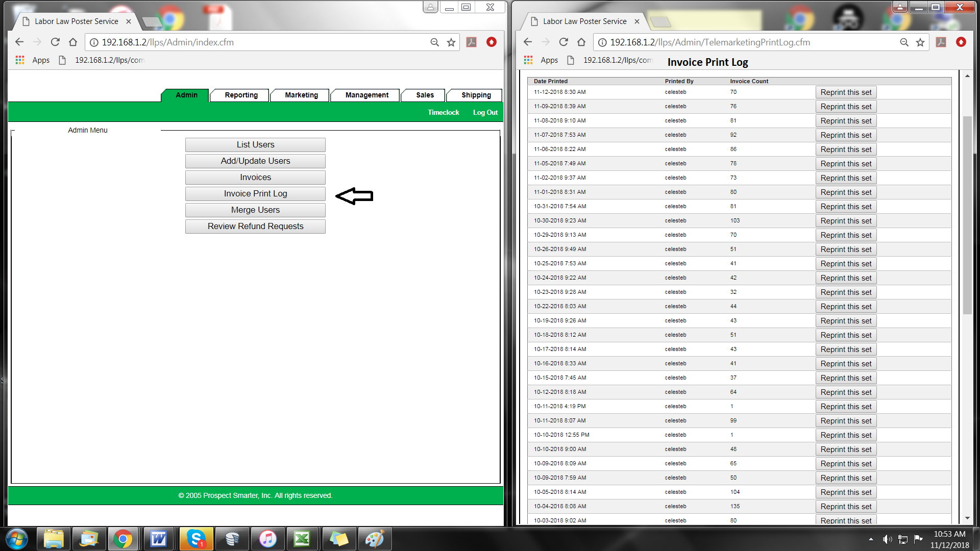980x551 pixels.
Task: Click the zoom magnifier icon in right address bar
Action: [904, 42]
